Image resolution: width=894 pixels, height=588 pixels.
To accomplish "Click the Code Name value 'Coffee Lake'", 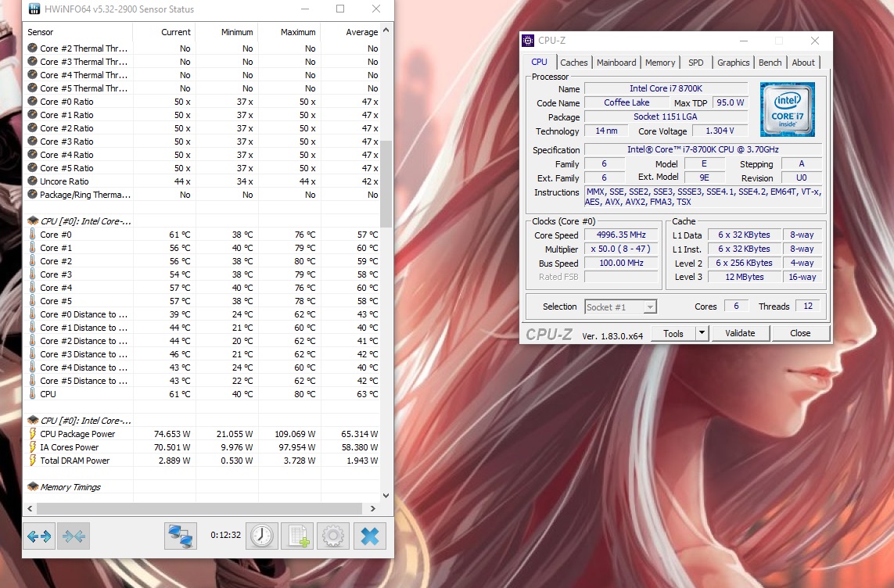I will [x=627, y=102].
